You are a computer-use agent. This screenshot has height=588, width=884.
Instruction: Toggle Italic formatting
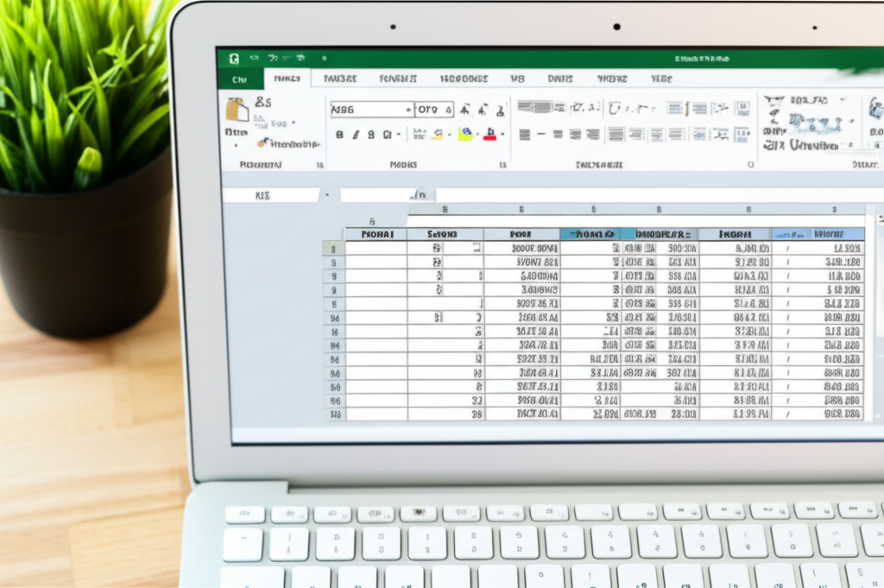click(356, 135)
